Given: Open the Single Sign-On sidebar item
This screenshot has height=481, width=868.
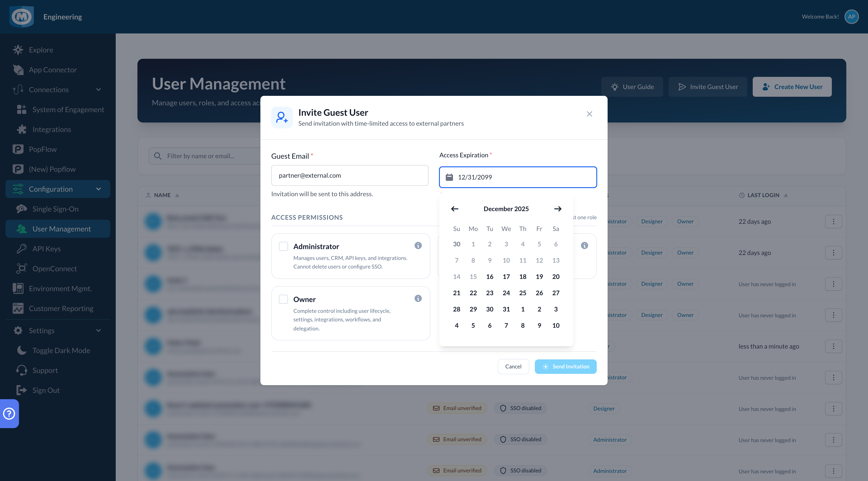Looking at the screenshot, I should (x=58, y=209).
